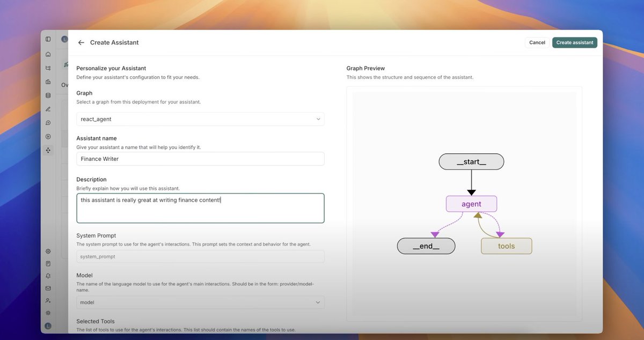Screen dimensions: 644x340
Task: Click into the Description text area
Action: 200,208
